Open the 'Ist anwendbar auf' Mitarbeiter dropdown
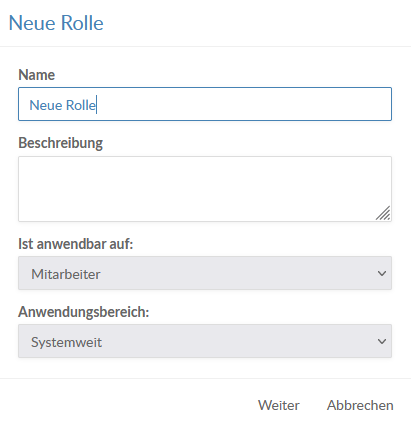The width and height of the screenshot is (411, 426). click(205, 273)
